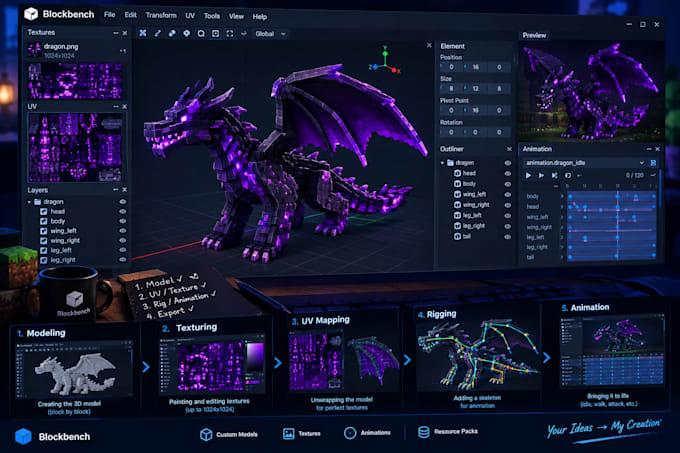Click the Preview panel tab label
This screenshot has width=680, height=453.
pyautogui.click(x=534, y=36)
